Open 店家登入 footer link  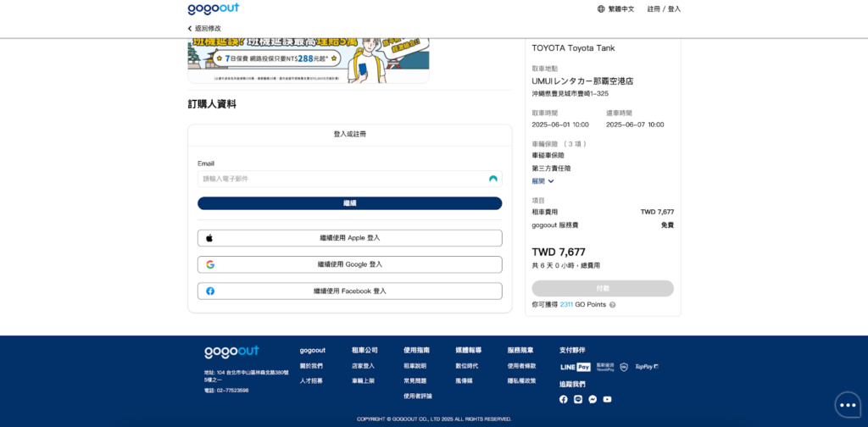(363, 366)
